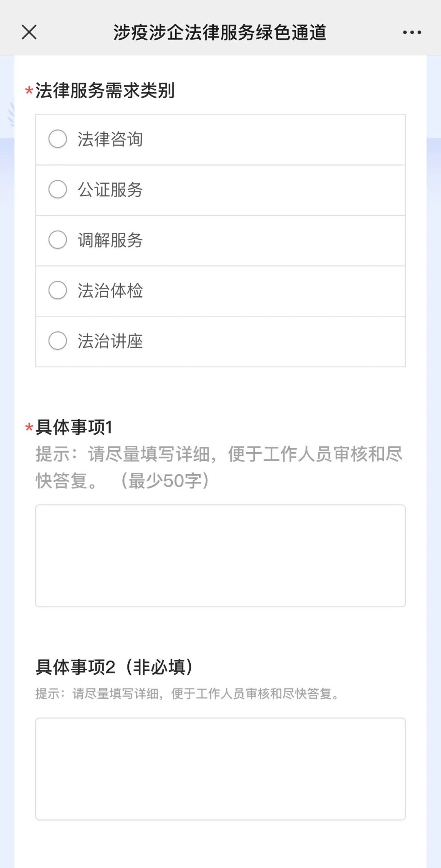
Task: Tap the 调解服务 option label text
Action: [110, 240]
